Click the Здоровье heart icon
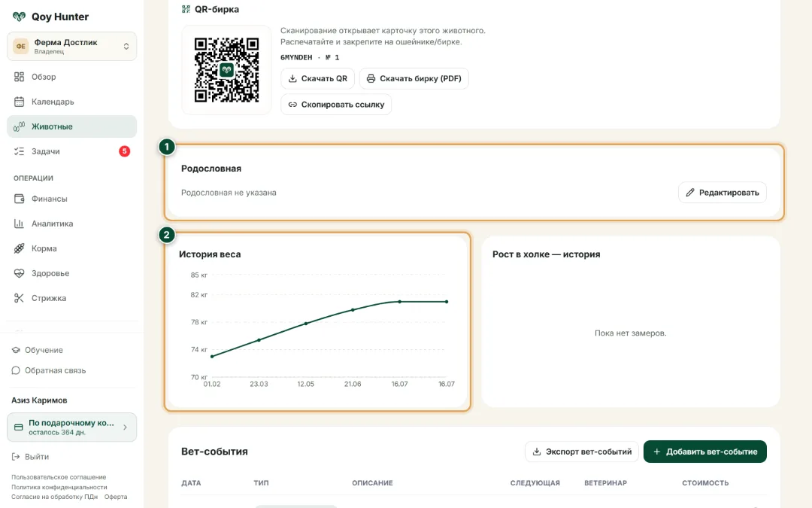Image resolution: width=812 pixels, height=508 pixels. click(19, 273)
